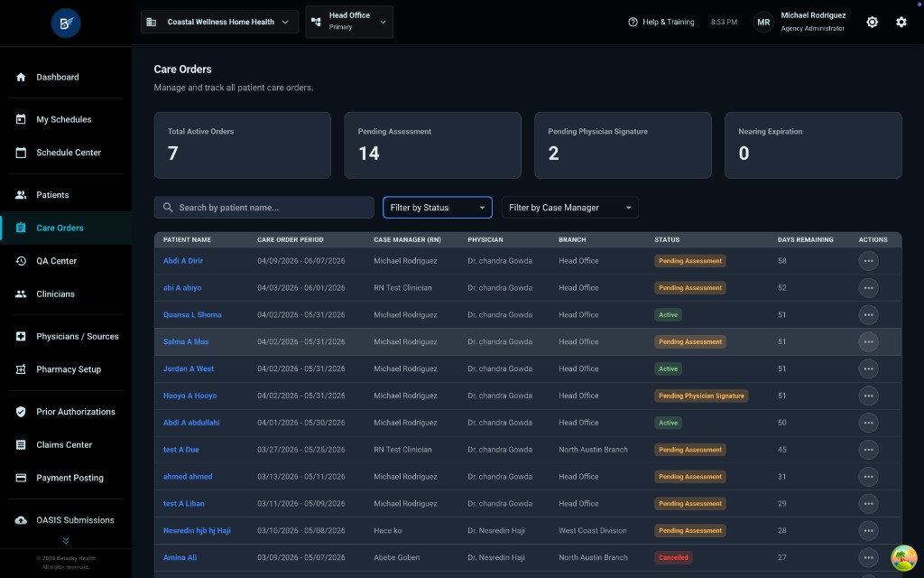This screenshot has height=578, width=924.
Task: Click the Nearing Expiration card
Action: 813,145
